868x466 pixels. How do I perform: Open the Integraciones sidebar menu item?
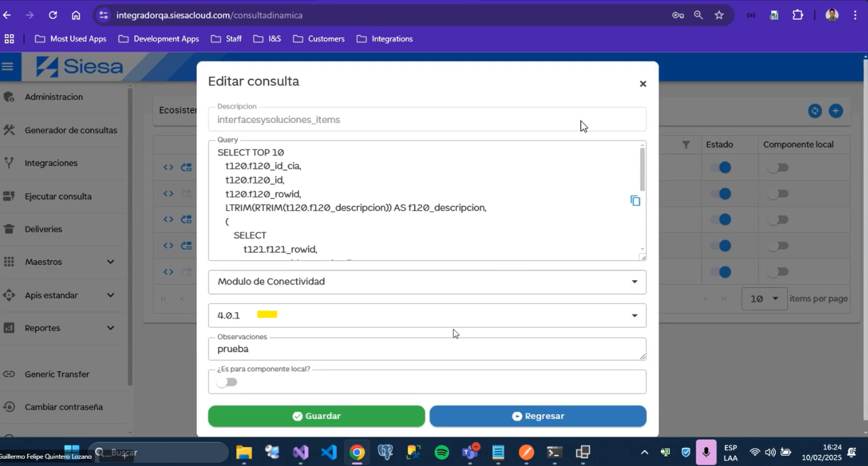click(x=51, y=163)
